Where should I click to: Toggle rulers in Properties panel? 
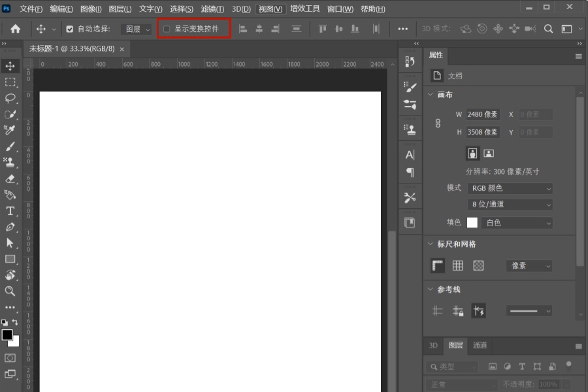438,266
